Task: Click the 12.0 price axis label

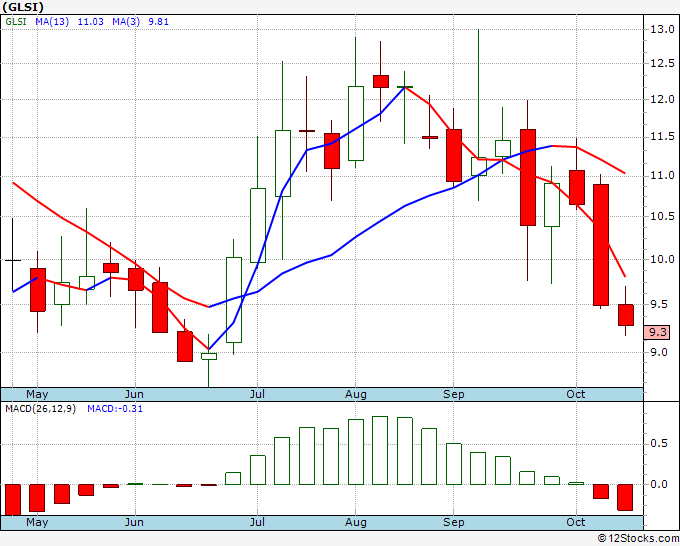Action: (x=662, y=99)
